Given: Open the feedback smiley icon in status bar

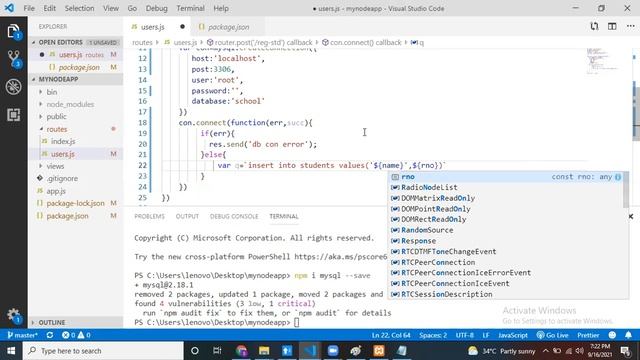Looking at the screenshot, I should [x=612, y=335].
